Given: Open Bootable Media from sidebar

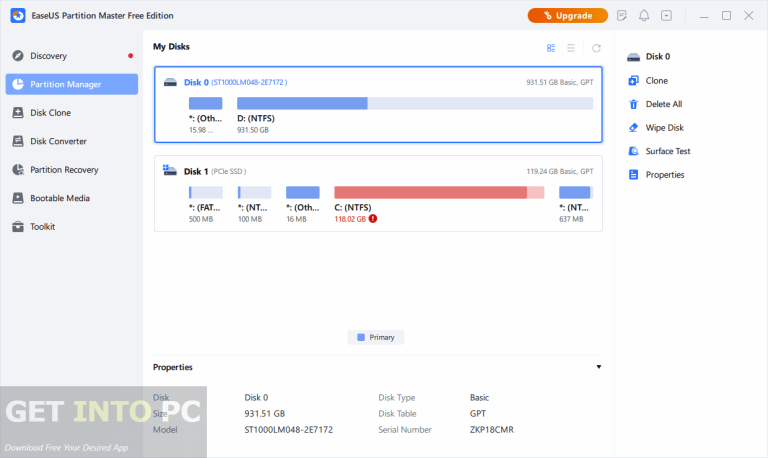Looking at the screenshot, I should pyautogui.click(x=72, y=198).
